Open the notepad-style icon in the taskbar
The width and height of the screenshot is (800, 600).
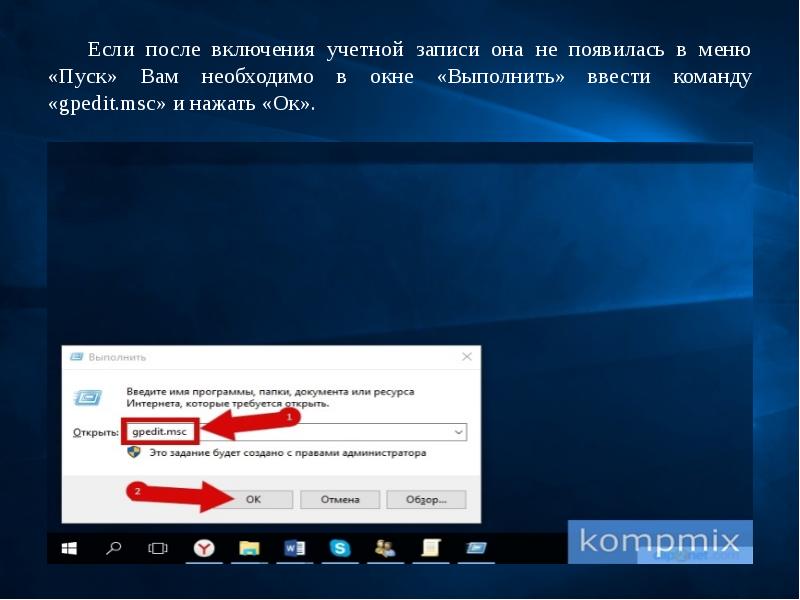(431, 548)
